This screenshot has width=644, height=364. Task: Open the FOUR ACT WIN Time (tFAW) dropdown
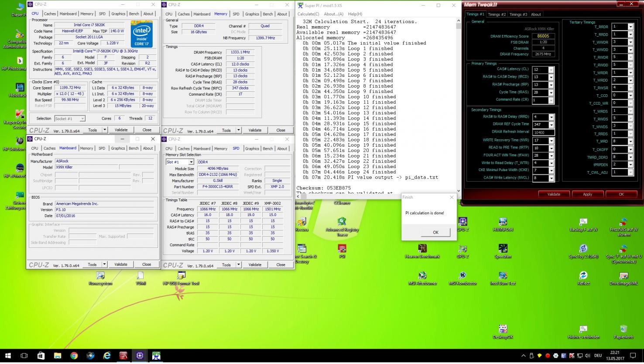click(552, 155)
